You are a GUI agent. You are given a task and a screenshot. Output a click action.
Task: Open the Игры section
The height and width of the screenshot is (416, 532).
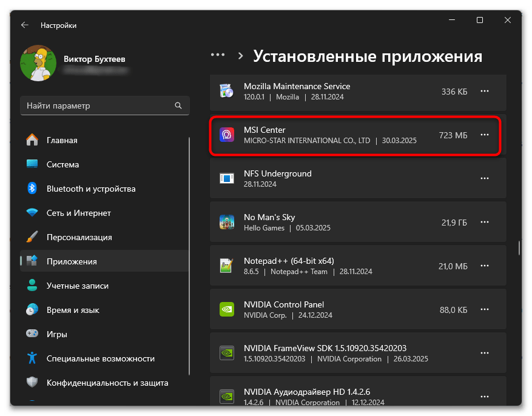click(x=104, y=334)
